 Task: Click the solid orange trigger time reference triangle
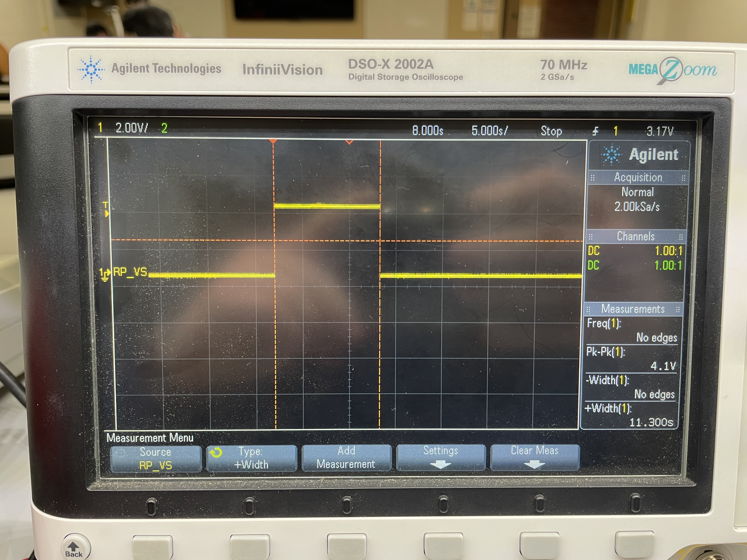273,141
